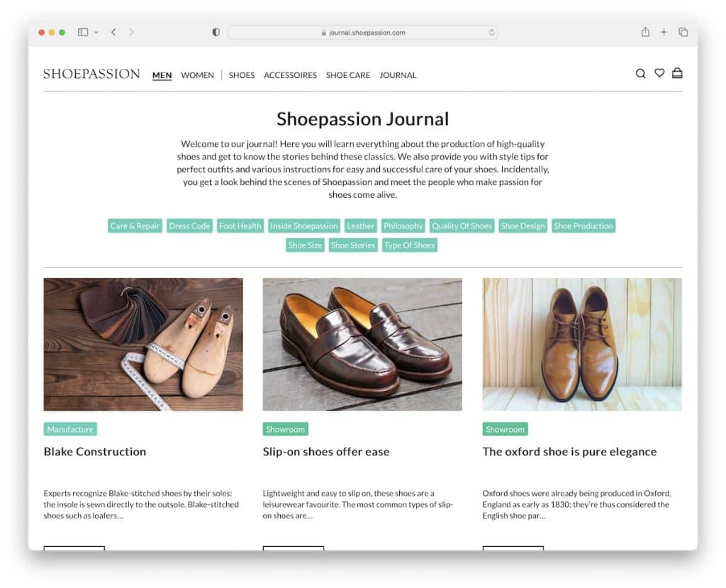Open the SHOE CARE menu item
The width and height of the screenshot is (726, 588).
click(x=348, y=75)
